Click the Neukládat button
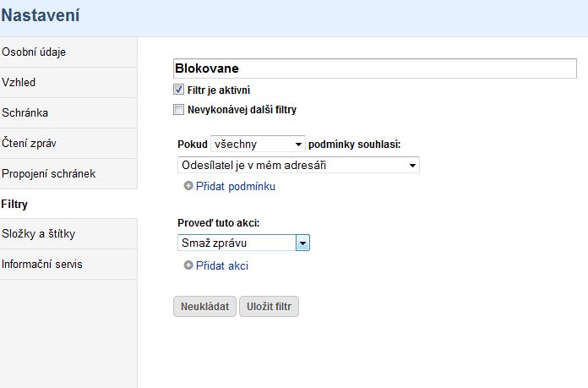This screenshot has width=588, height=388. point(204,307)
